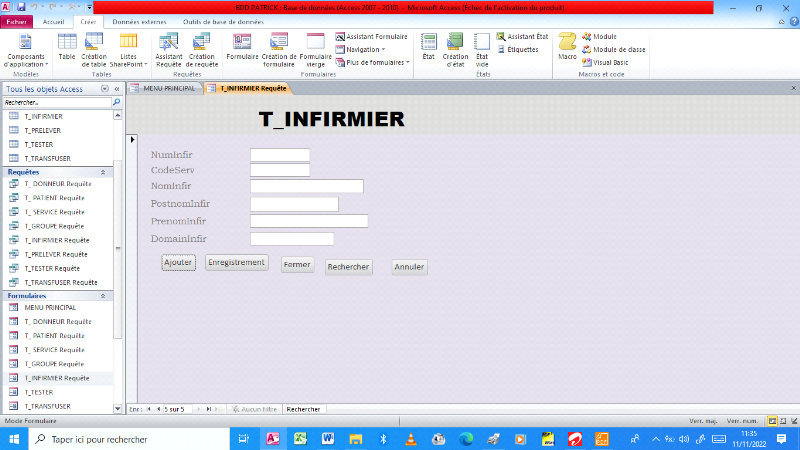The image size is (800, 450).
Task: Click the NumInfir input field
Action: pos(280,155)
